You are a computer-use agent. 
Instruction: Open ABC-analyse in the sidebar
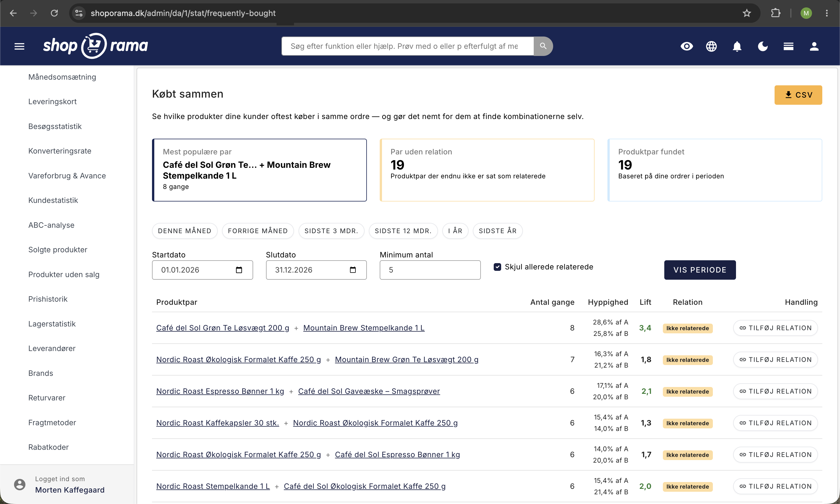pos(51,225)
